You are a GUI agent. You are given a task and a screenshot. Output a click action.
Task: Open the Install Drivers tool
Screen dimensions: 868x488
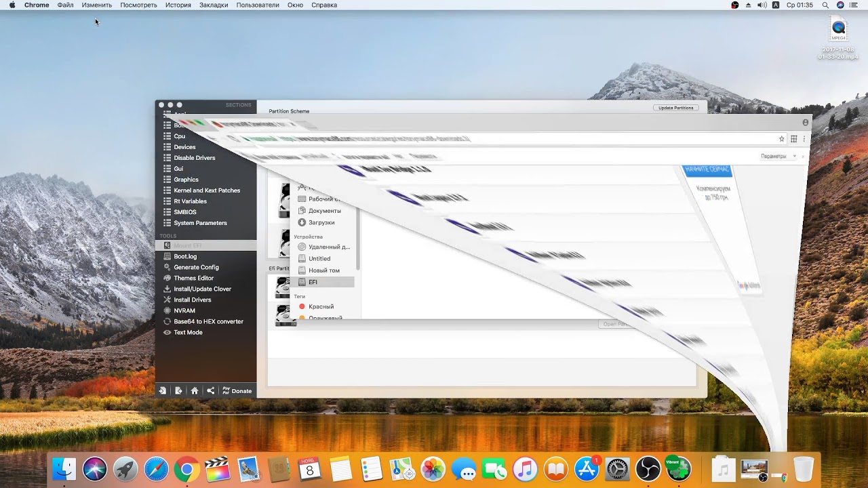[192, 300]
